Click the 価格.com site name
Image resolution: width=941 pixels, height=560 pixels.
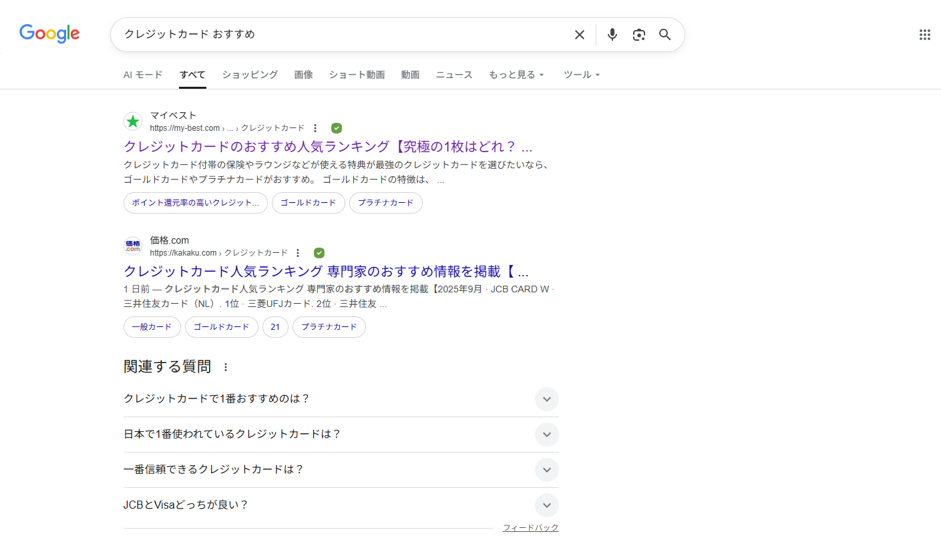(170, 240)
